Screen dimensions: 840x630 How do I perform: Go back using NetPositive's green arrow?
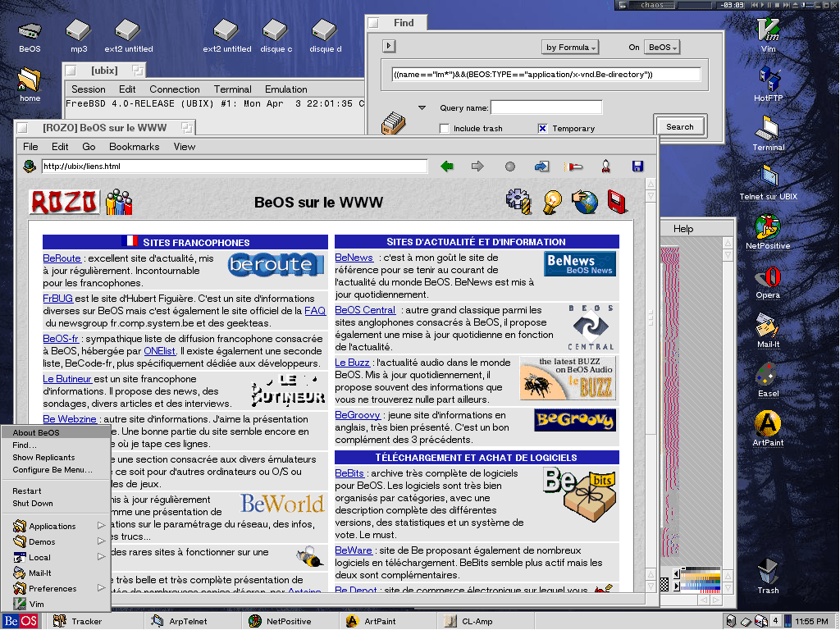coord(447,167)
